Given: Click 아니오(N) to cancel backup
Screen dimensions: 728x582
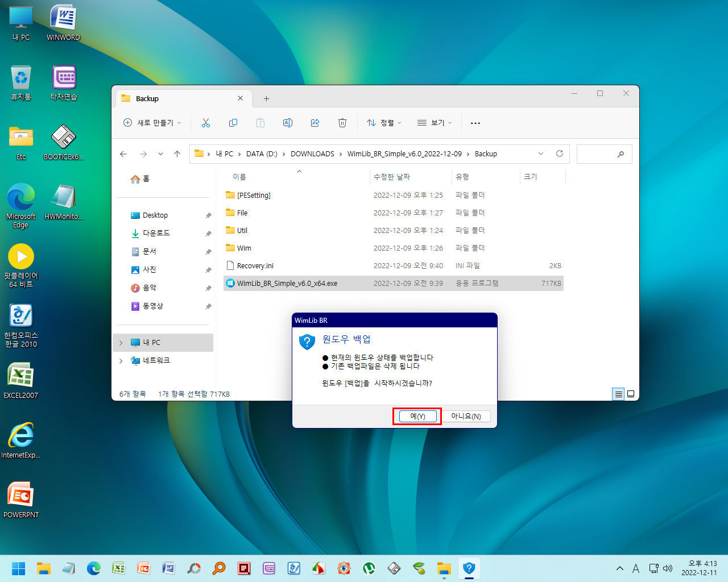Looking at the screenshot, I should click(x=466, y=416).
